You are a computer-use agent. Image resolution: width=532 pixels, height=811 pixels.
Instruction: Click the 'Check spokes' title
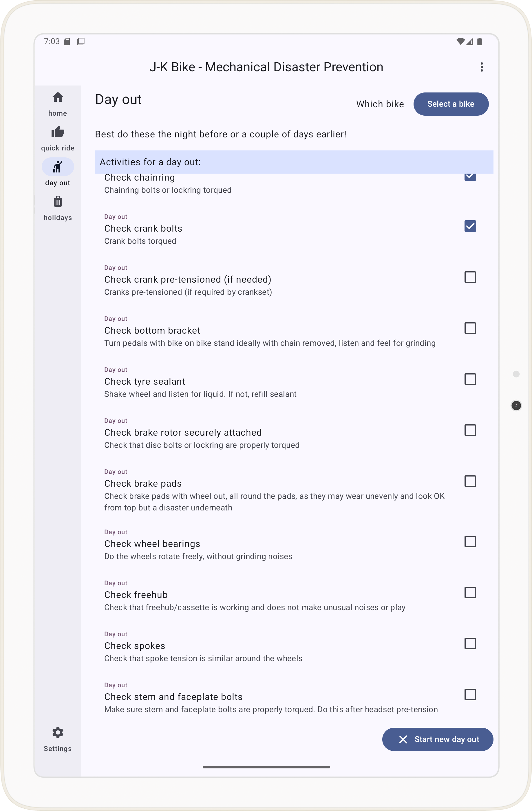click(x=134, y=646)
